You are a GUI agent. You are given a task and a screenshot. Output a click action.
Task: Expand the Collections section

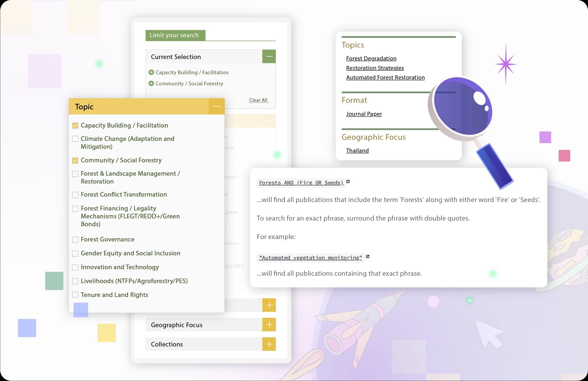[269, 344]
